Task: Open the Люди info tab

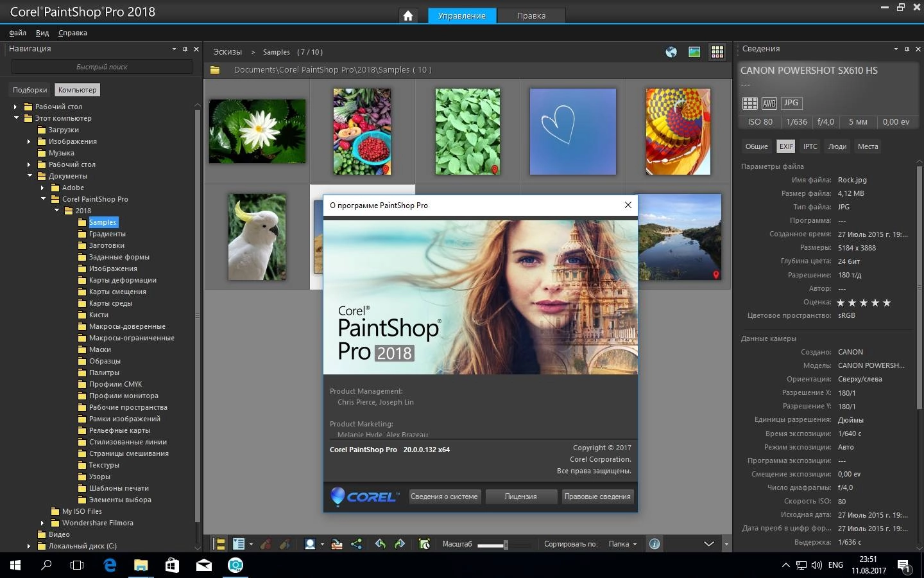Action: tap(837, 146)
